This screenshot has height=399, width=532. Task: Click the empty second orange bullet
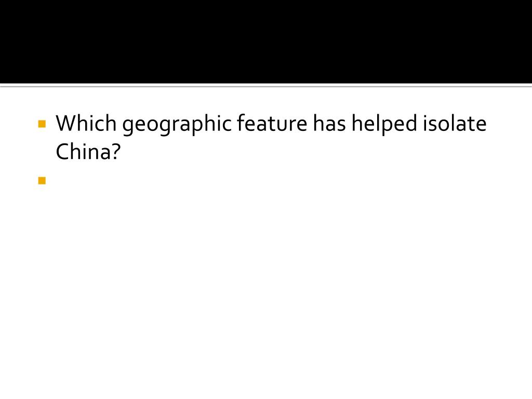42,180
